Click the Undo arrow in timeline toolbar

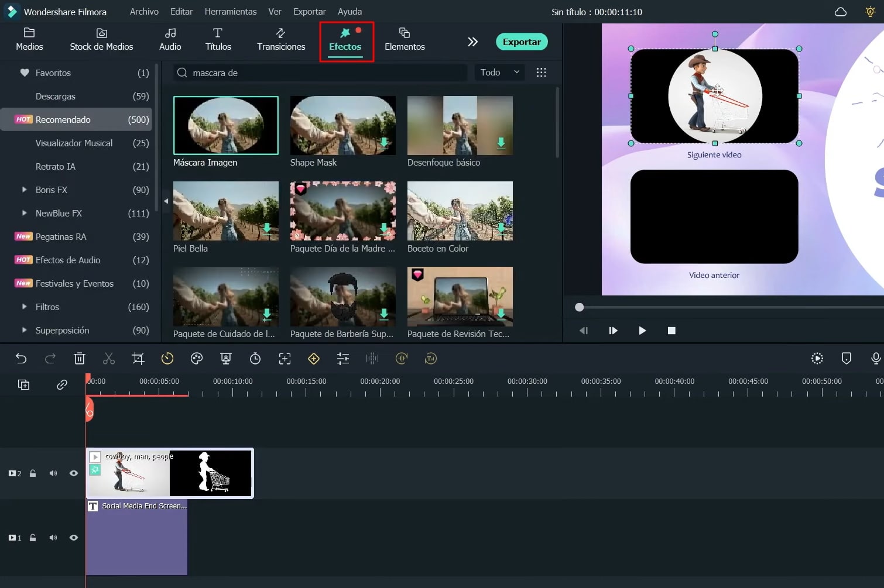click(x=21, y=359)
